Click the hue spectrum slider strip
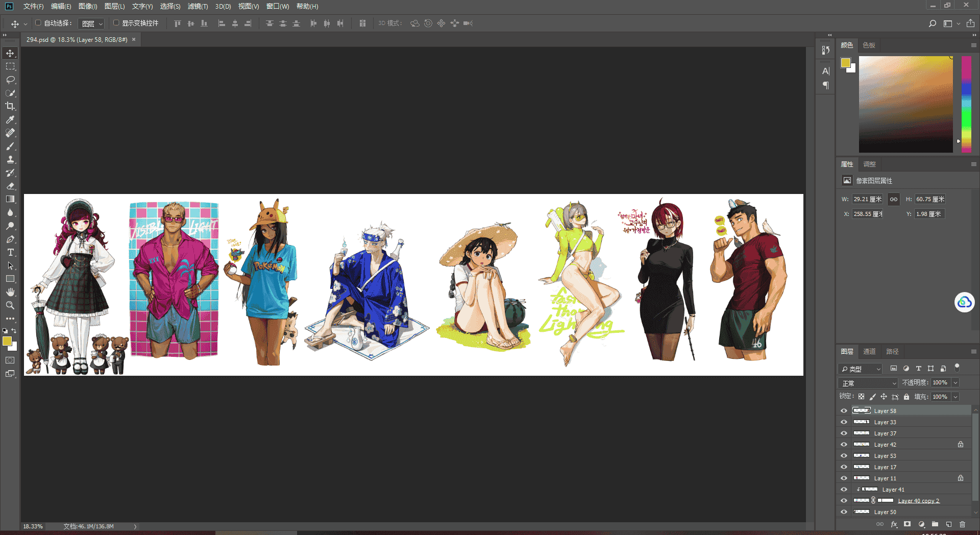 coord(966,104)
